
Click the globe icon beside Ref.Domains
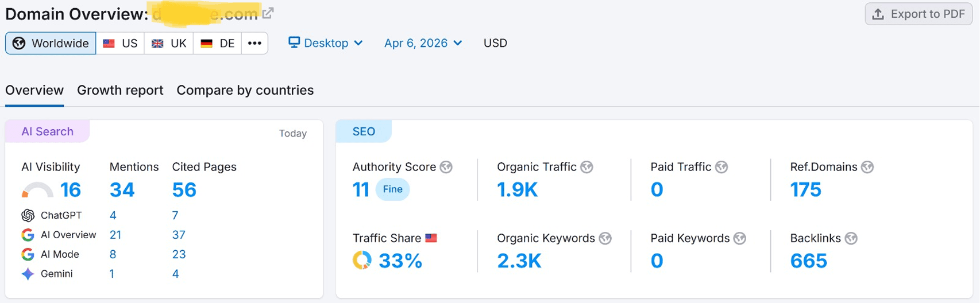[x=867, y=167]
